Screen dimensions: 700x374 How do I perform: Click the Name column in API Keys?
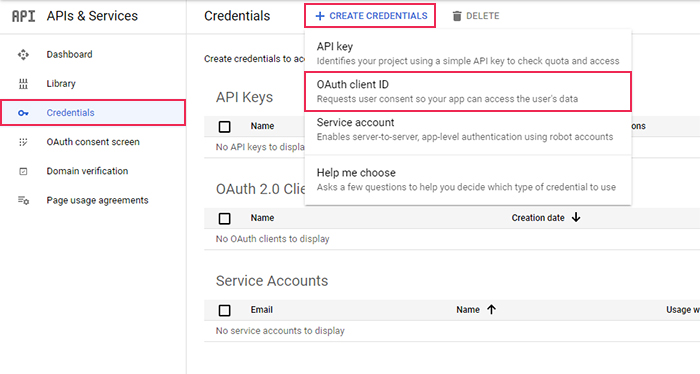[262, 126]
